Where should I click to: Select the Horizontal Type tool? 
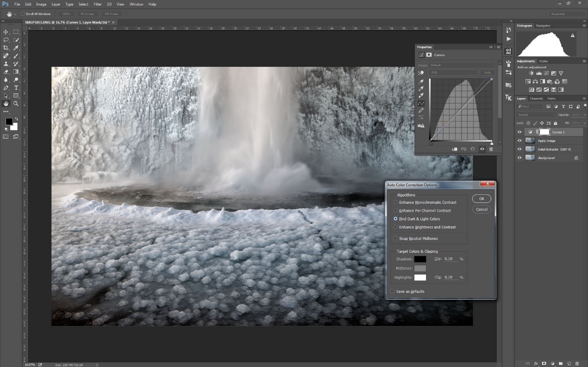(16, 88)
